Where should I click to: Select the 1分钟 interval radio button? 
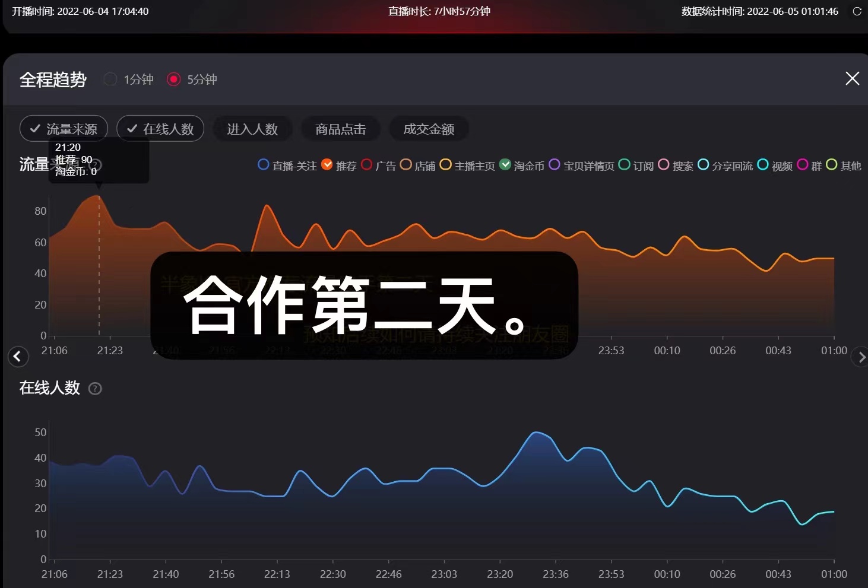click(110, 79)
